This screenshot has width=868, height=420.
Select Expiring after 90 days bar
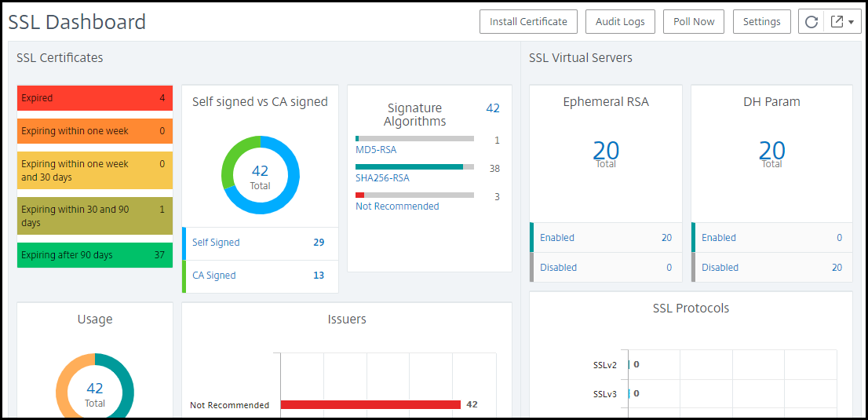(95, 255)
